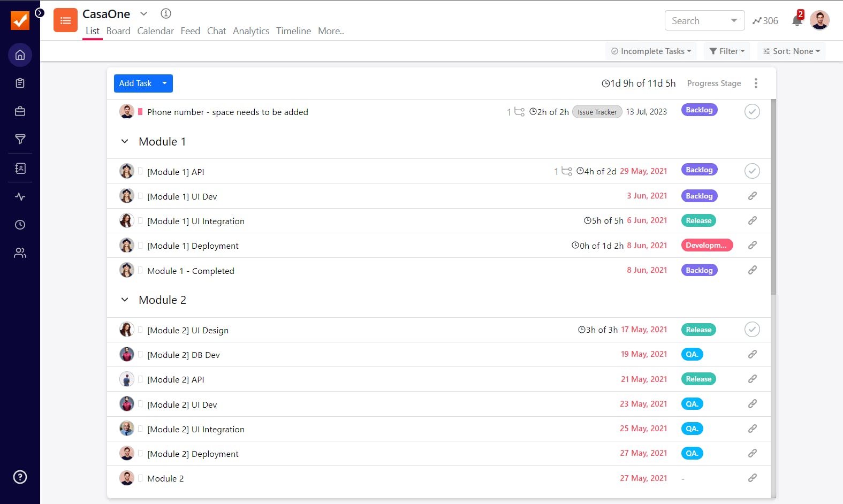The height and width of the screenshot is (504, 843).
Task: Switch to the Board view tab
Action: click(x=118, y=31)
